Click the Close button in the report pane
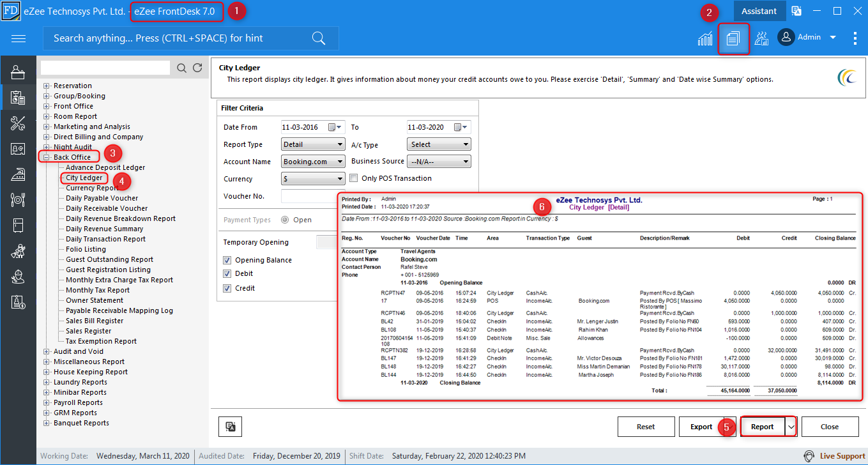Screen dimensions: 868x465 point(830,427)
